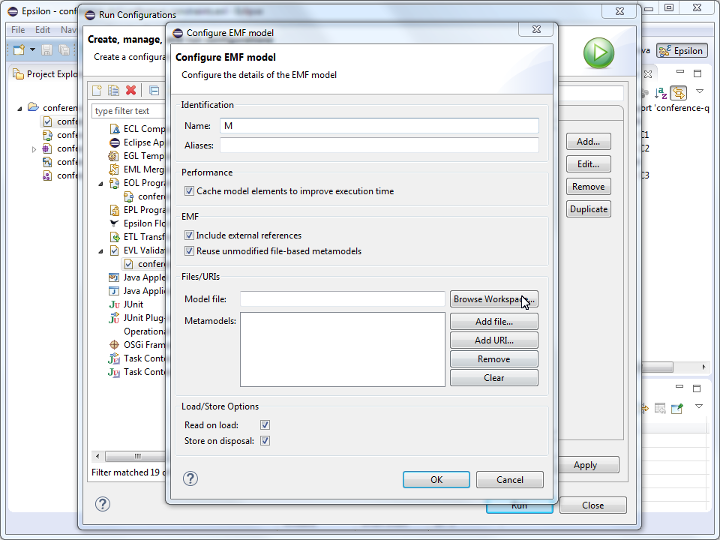Screen dimensions: 720x540
Task: Toggle the Read on load checkbox
Action: (x=265, y=425)
